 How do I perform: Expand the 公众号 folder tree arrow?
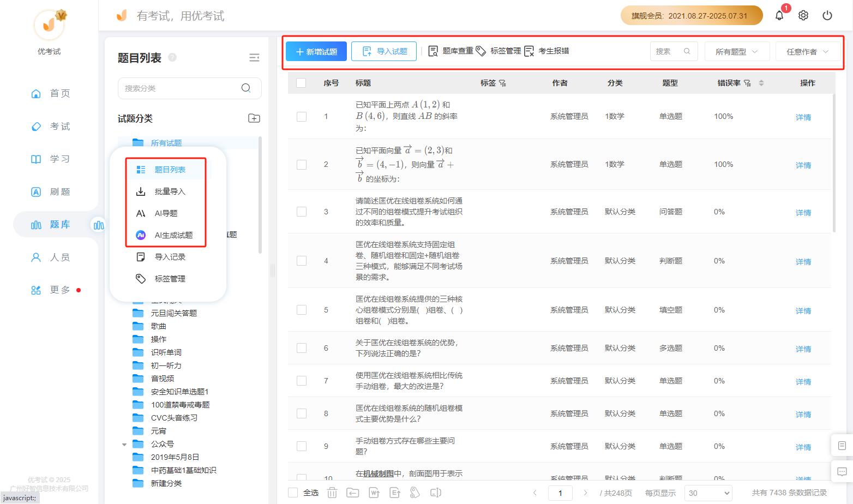click(124, 445)
